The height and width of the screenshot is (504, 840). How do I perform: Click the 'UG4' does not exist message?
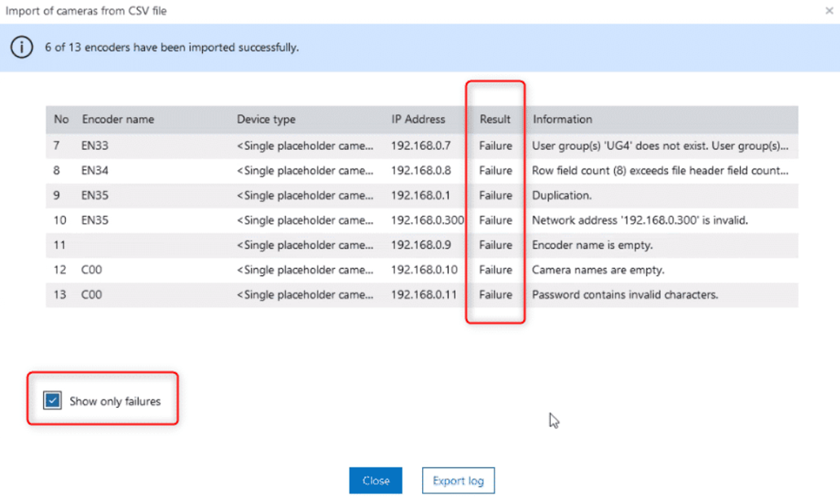point(660,146)
